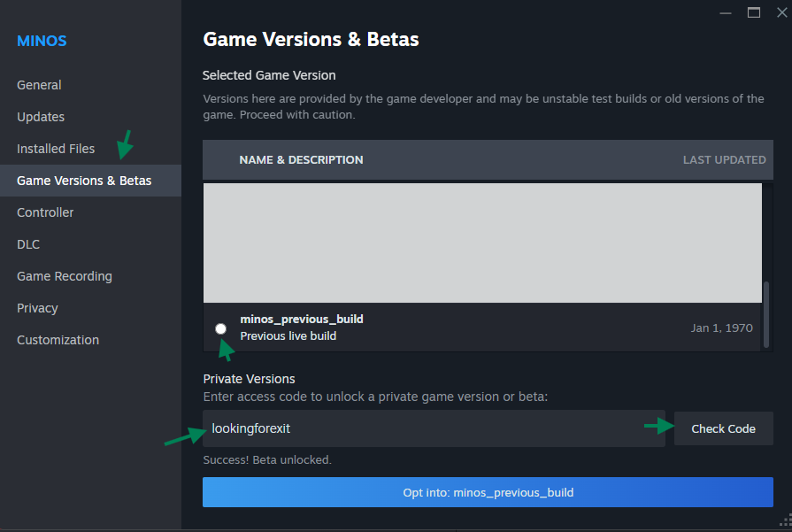This screenshot has height=532, width=792.
Task: Select the minos_previous_build radio button
Action: (x=220, y=328)
